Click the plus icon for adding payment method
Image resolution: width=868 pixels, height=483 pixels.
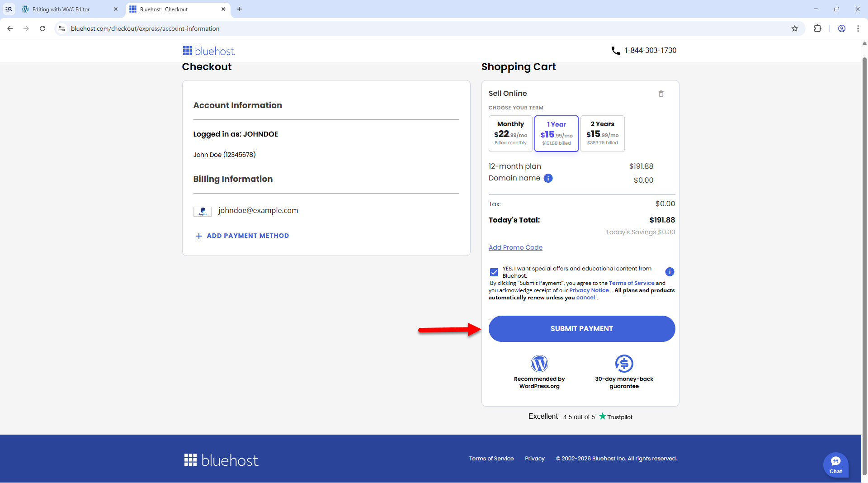(198, 236)
